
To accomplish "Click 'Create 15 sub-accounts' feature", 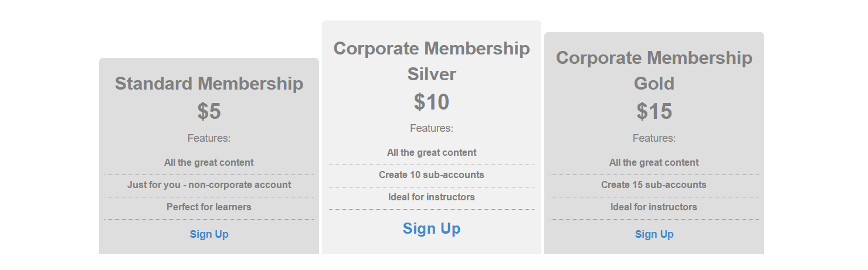I will (654, 185).
